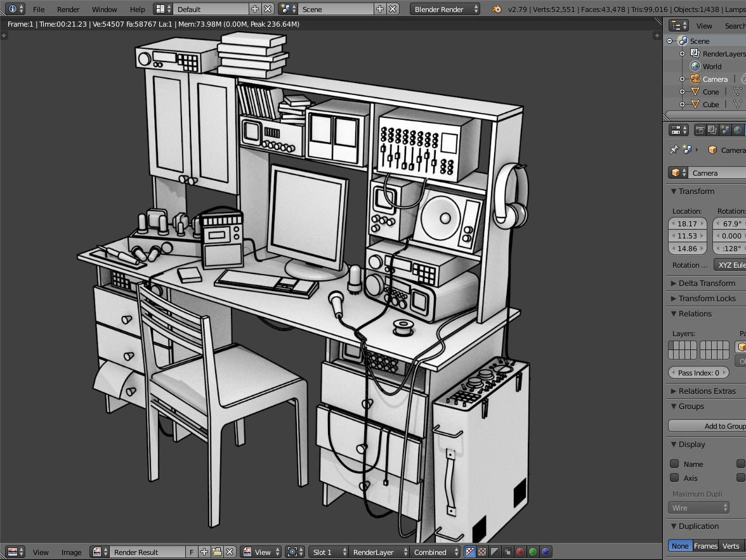This screenshot has width=746, height=560.
Task: Open Properties editor type selector
Action: click(679, 130)
